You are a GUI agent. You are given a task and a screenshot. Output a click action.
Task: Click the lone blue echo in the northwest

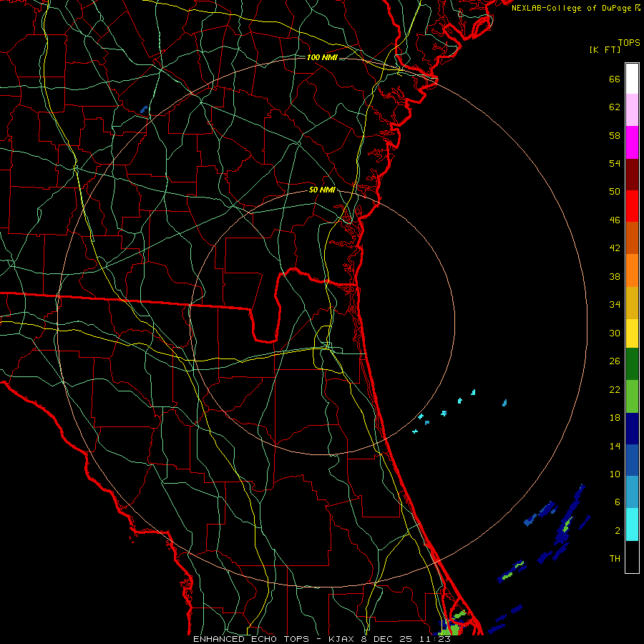[x=144, y=109]
